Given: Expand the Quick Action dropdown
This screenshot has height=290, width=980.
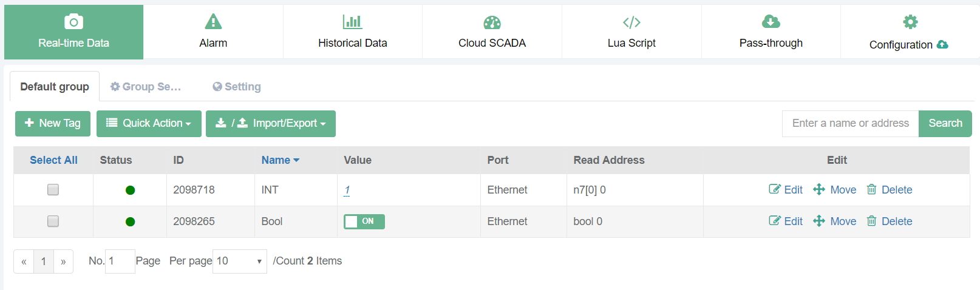Looking at the screenshot, I should click(x=149, y=124).
